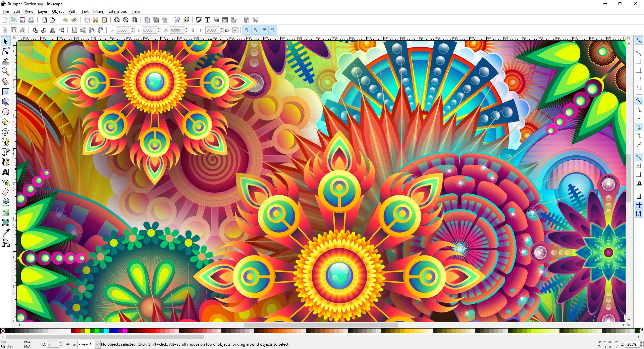Toggle the width-height ratio lock

coord(193,30)
